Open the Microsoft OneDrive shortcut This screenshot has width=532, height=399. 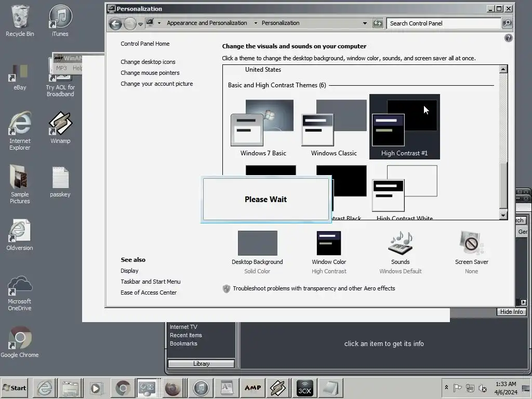point(20,293)
